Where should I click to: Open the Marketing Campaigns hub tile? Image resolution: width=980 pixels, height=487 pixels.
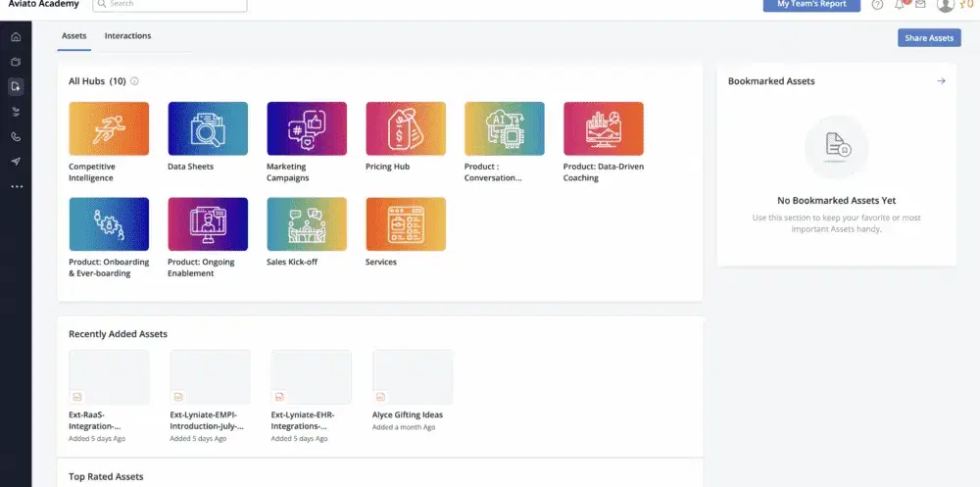pyautogui.click(x=307, y=128)
